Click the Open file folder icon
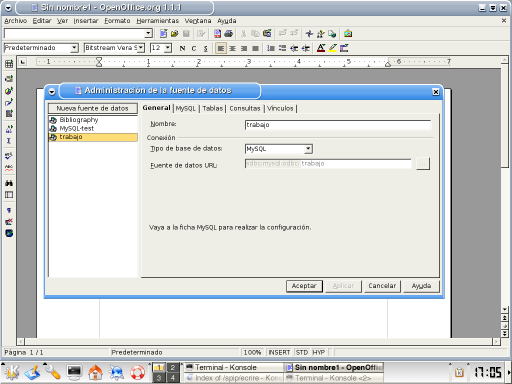512x384 pixels. pyautogui.click(x=174, y=33)
